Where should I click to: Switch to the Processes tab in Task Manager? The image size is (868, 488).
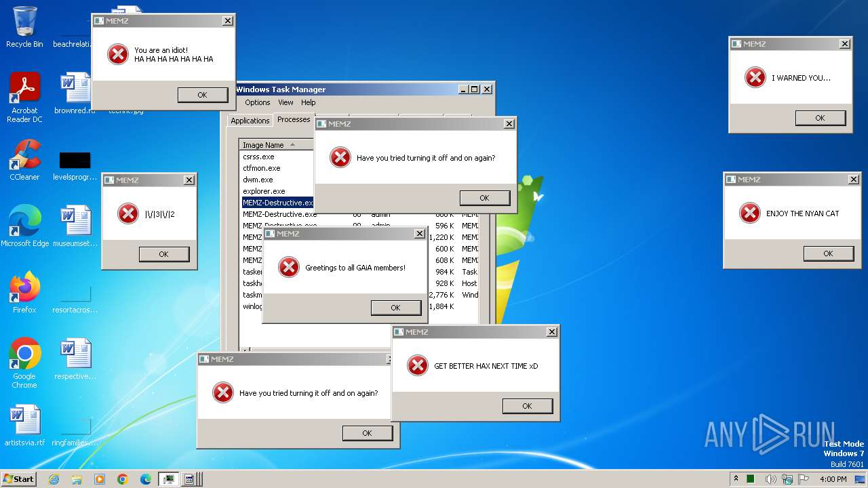click(x=294, y=119)
